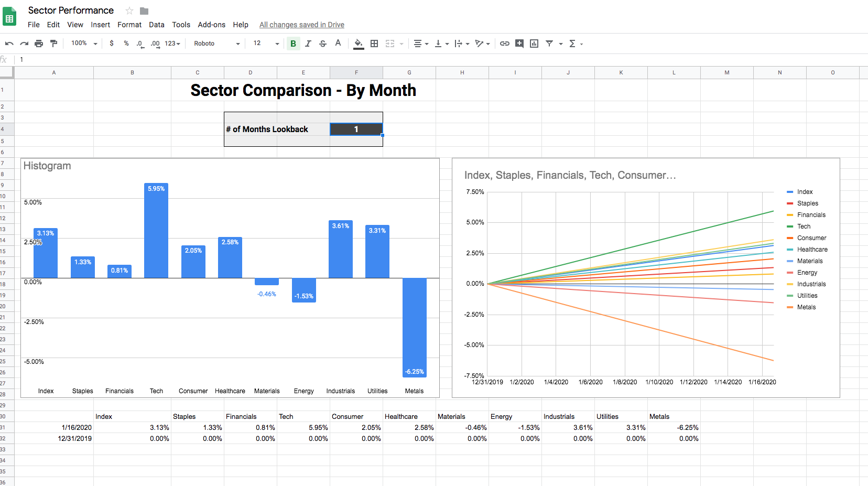Open the fill color bucket
This screenshot has width=868, height=486.
[359, 44]
